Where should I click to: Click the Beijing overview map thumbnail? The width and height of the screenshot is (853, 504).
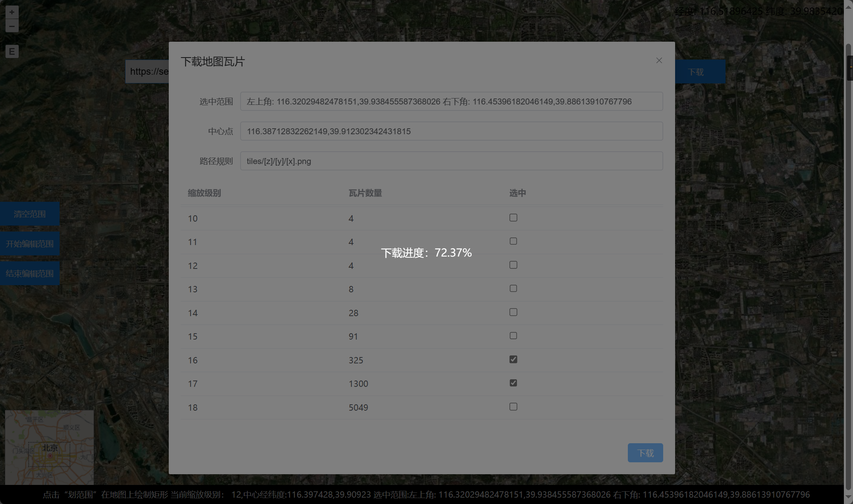(x=49, y=447)
